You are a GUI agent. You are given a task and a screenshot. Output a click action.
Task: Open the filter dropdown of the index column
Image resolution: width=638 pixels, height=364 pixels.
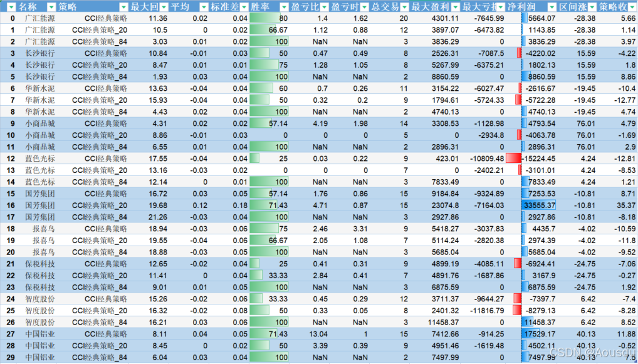[11, 6]
